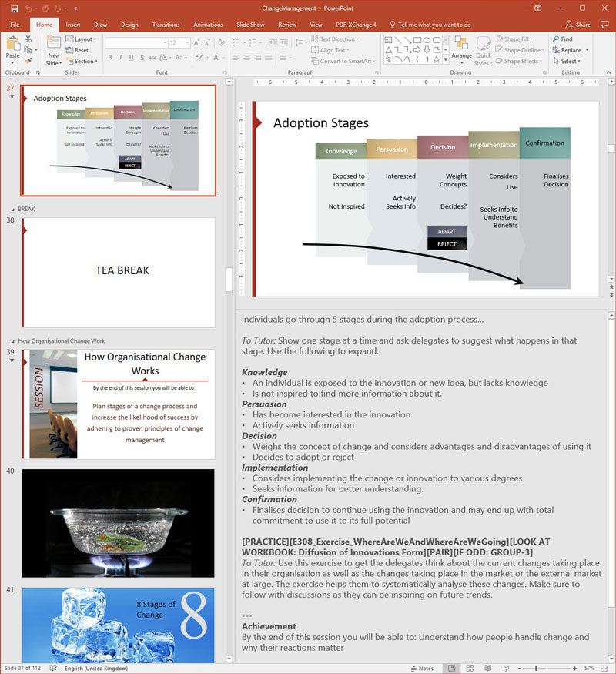Toggle Normal view in the status bar
This screenshot has height=674, width=616.
pos(451,668)
